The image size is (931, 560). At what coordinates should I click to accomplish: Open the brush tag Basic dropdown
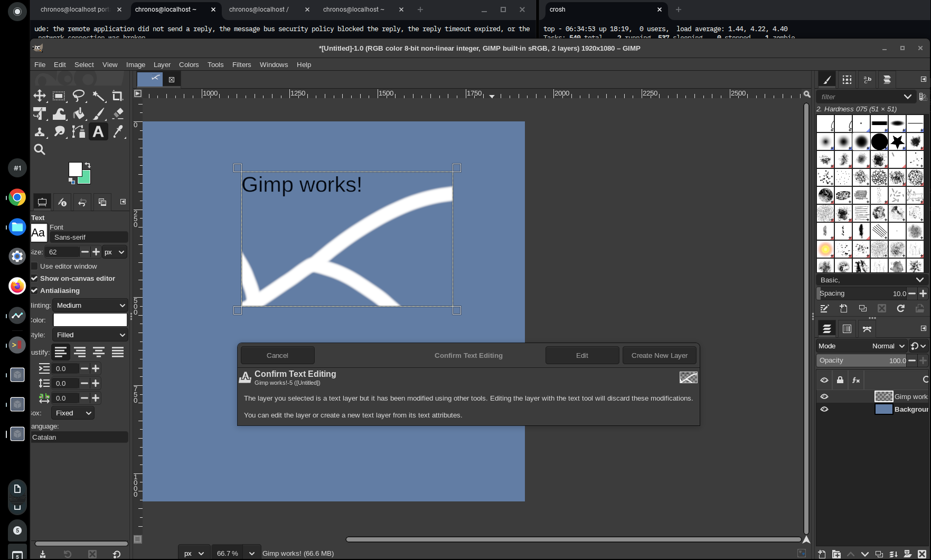(x=872, y=280)
